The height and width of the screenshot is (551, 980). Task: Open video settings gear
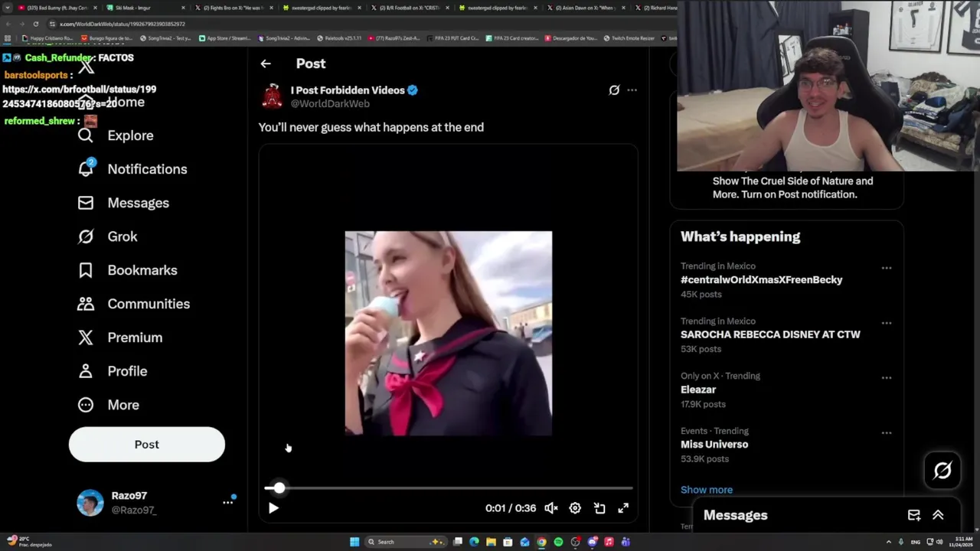click(575, 508)
